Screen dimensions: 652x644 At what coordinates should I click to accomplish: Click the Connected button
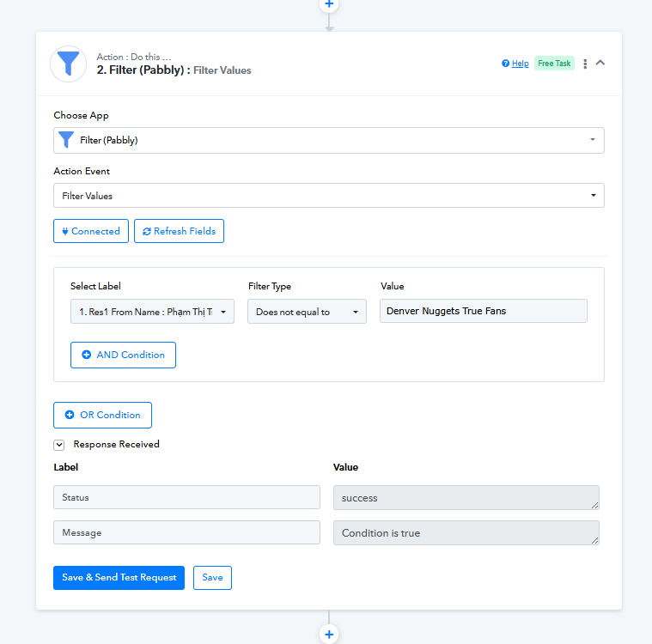pos(91,231)
